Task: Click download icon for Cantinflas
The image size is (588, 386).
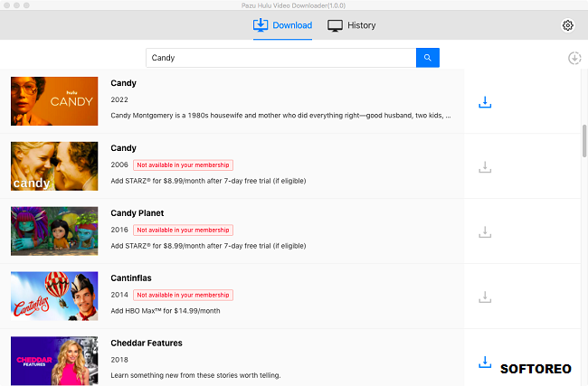Action: pos(485,297)
